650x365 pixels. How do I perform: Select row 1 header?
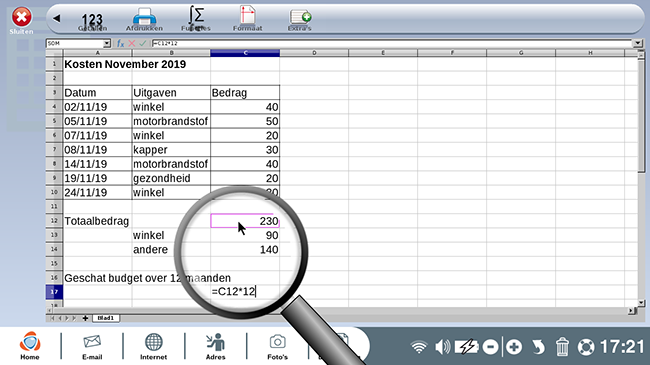(54, 64)
